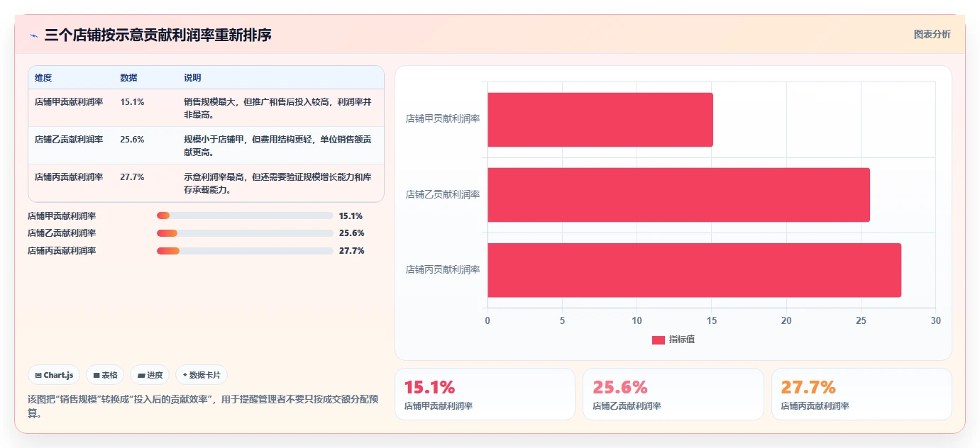Click the 25.6% value in the table
This screenshot has width=980, height=448.
click(x=132, y=140)
